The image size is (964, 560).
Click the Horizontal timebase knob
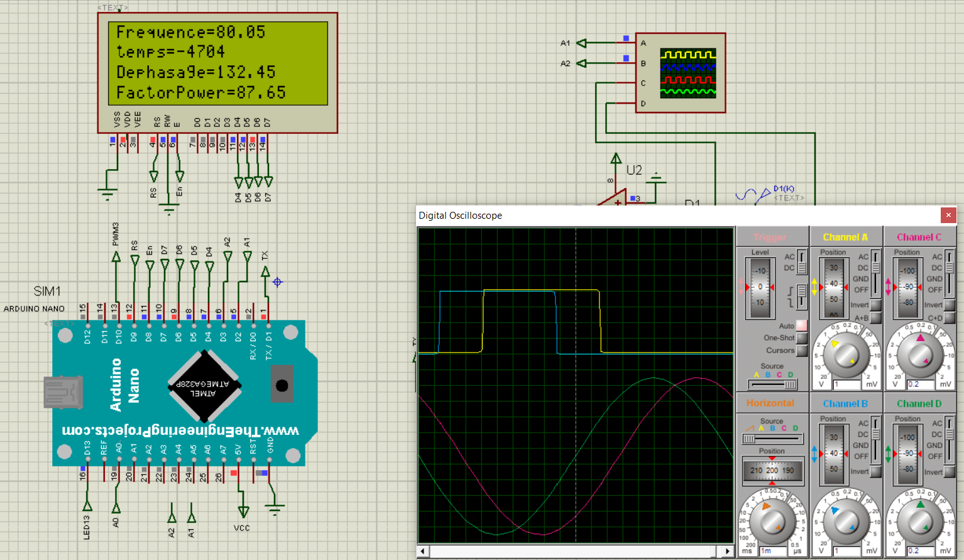(772, 521)
